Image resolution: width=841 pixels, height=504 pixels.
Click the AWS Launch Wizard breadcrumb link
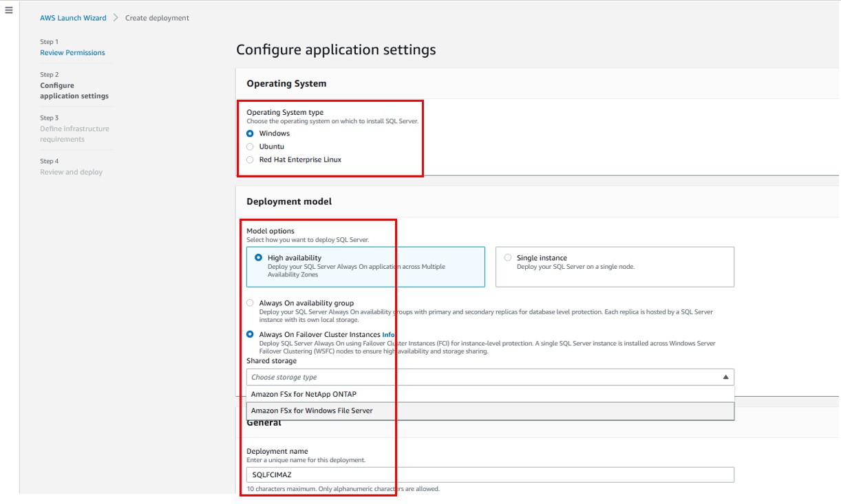(73, 18)
